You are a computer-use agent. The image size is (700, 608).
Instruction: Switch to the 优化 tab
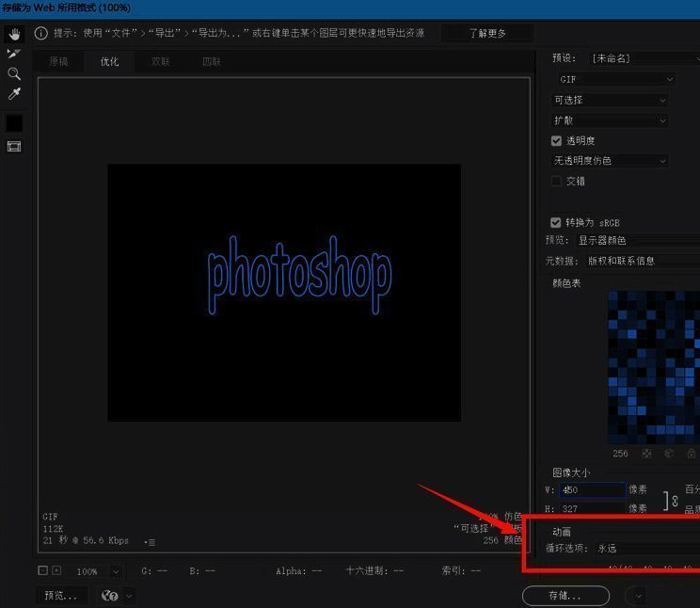pyautogui.click(x=109, y=62)
